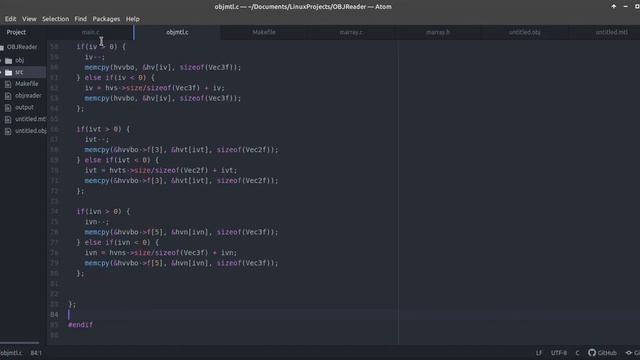The image size is (640, 360).
Task: Open the Edit menu
Action: [x=10, y=19]
